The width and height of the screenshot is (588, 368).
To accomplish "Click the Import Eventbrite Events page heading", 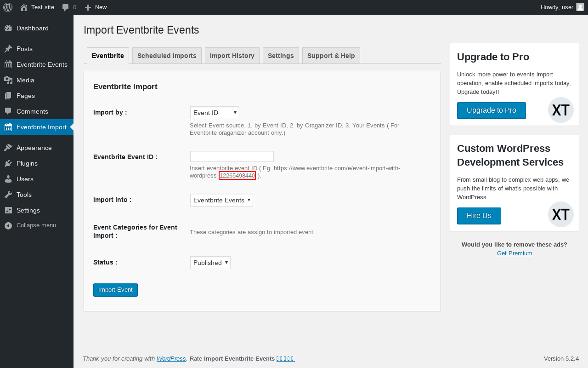I will [141, 30].
